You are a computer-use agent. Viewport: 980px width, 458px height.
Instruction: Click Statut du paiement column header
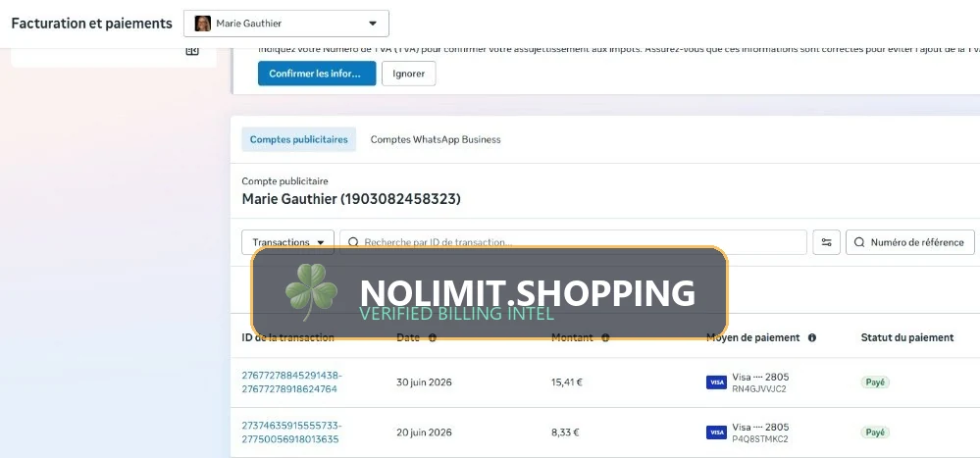tap(906, 337)
